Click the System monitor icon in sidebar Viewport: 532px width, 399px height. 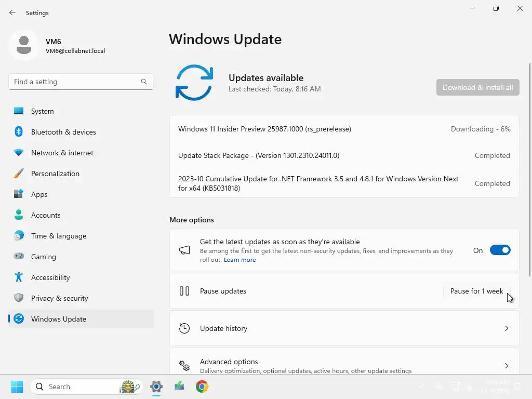pyautogui.click(x=19, y=111)
